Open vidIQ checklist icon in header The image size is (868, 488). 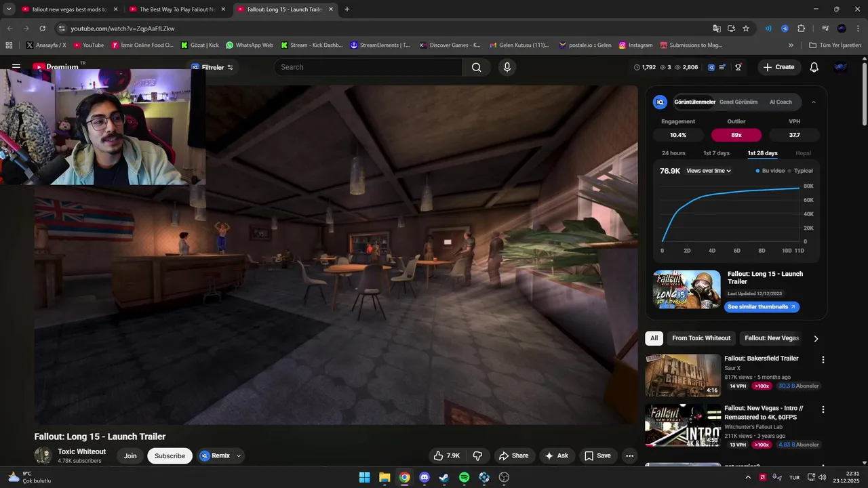click(x=723, y=67)
